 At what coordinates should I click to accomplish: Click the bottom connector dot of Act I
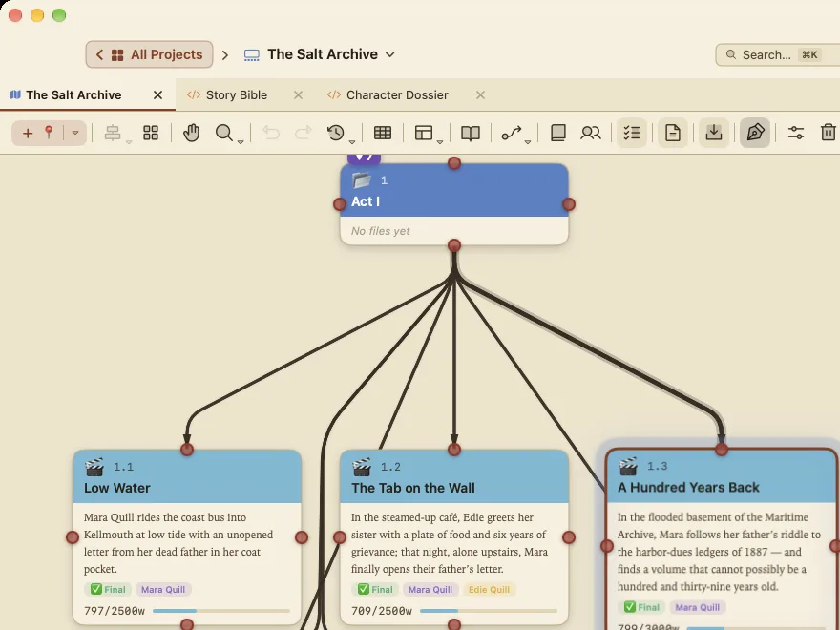454,245
